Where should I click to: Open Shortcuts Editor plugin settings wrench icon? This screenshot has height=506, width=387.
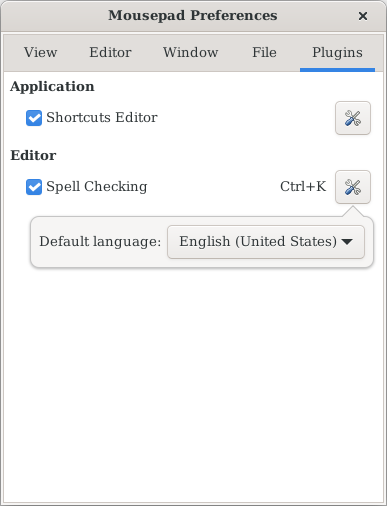click(353, 118)
